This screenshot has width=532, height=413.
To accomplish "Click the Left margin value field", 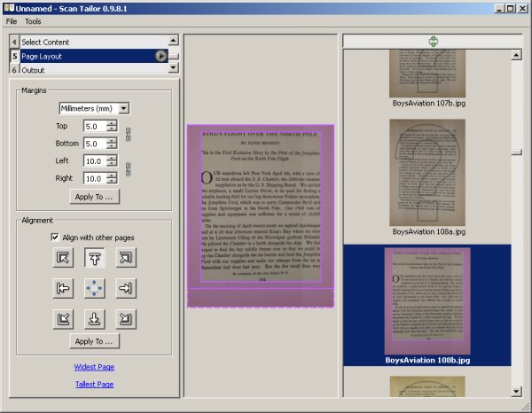I will coord(95,161).
